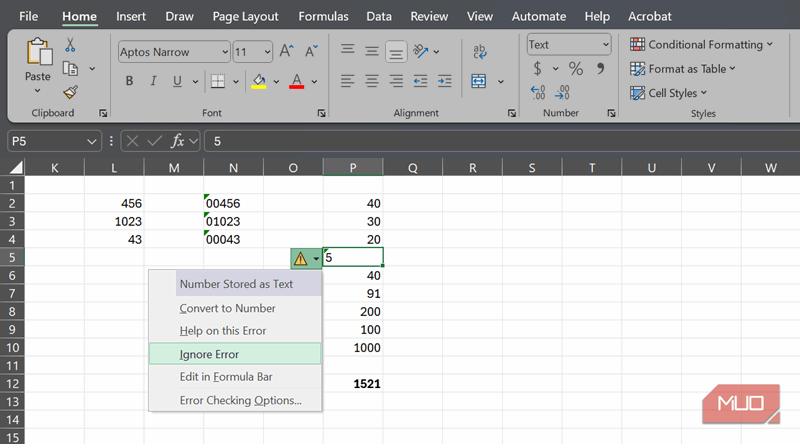Click the error warning indicator icon

point(301,259)
